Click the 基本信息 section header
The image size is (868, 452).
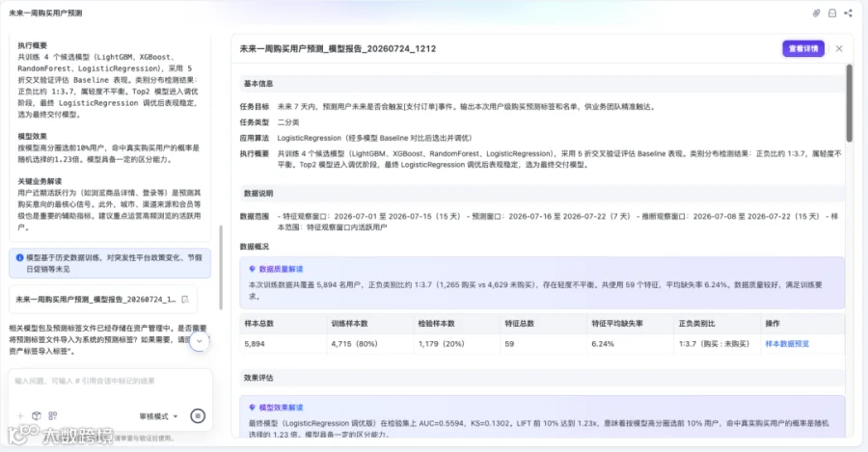258,84
